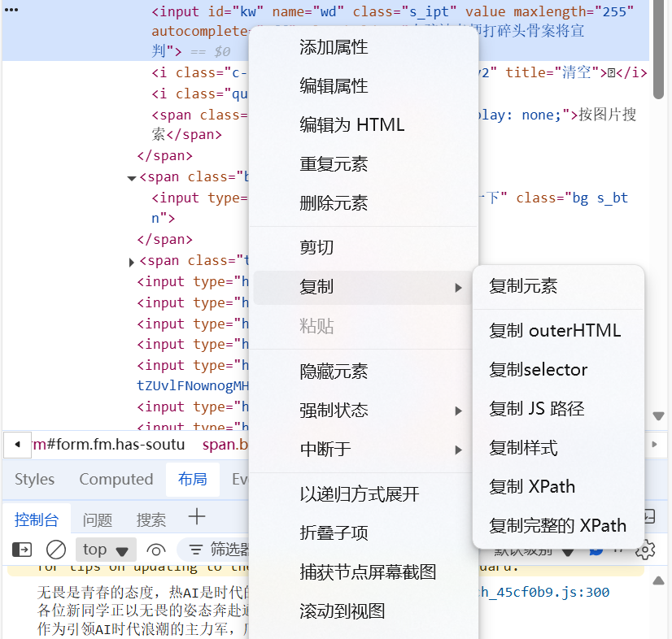Go to next breadcrumb items with the right arrow
This screenshot has height=639, width=672.
tap(654, 445)
